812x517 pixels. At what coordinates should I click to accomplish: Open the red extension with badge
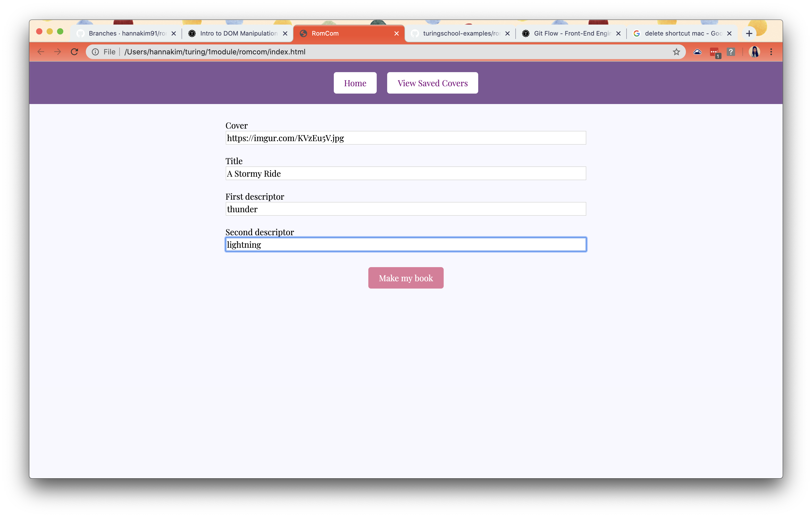click(714, 52)
